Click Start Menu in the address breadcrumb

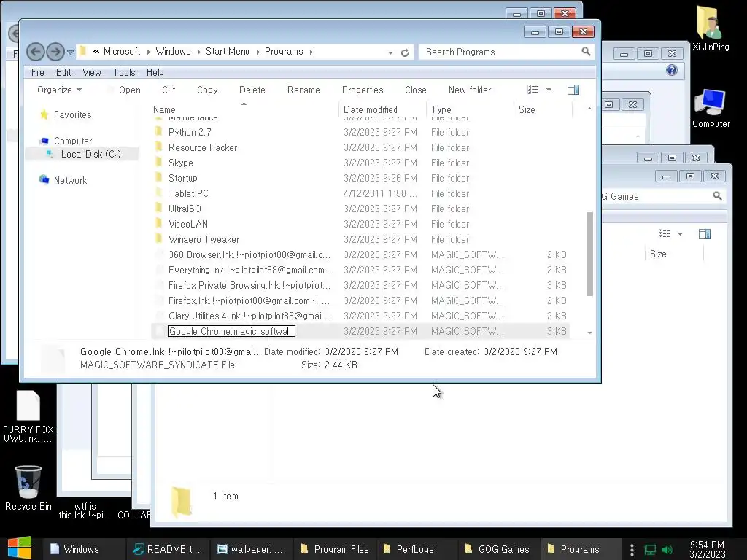[x=228, y=52]
